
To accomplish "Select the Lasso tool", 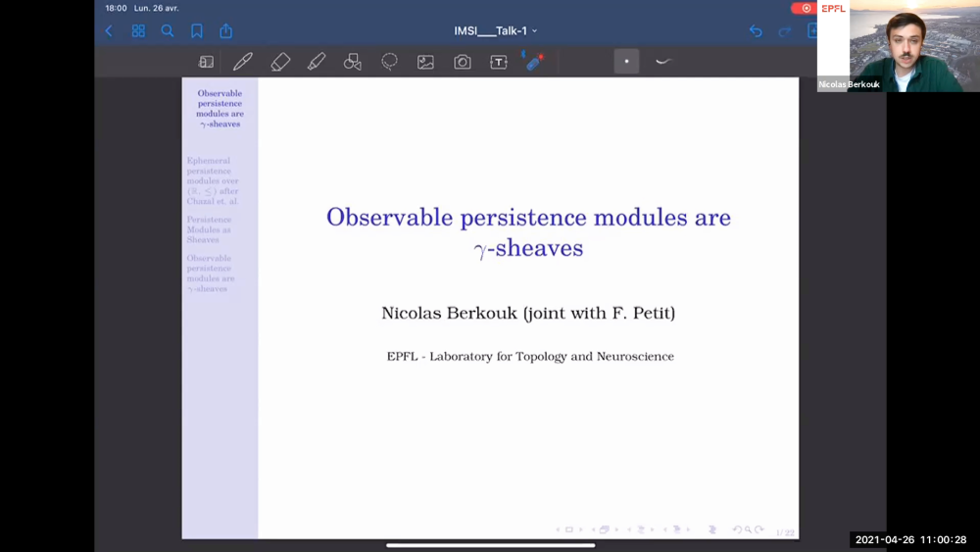I will [x=389, y=61].
